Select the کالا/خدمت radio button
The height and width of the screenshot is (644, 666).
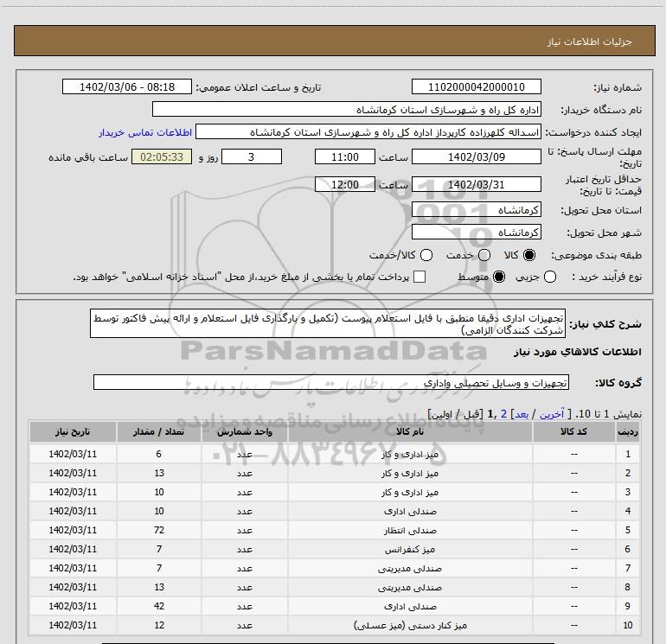[x=426, y=255]
